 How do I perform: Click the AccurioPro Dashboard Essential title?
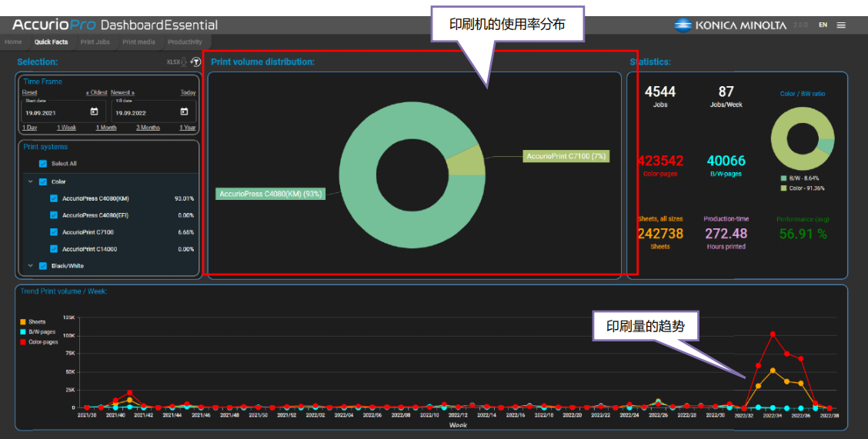[x=115, y=25]
